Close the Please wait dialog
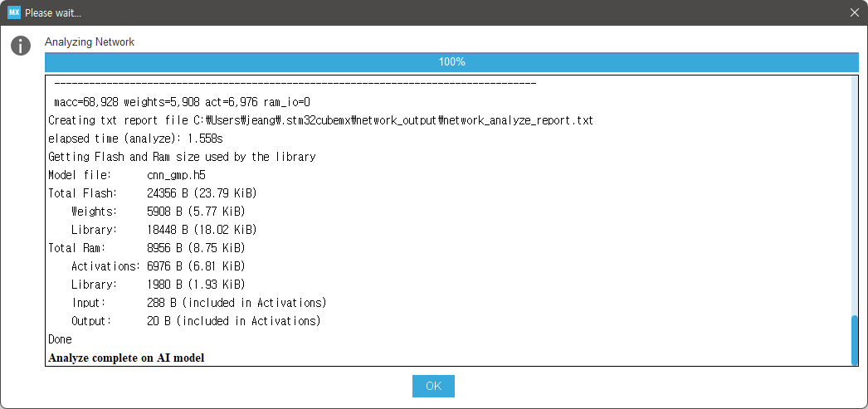 (855, 12)
